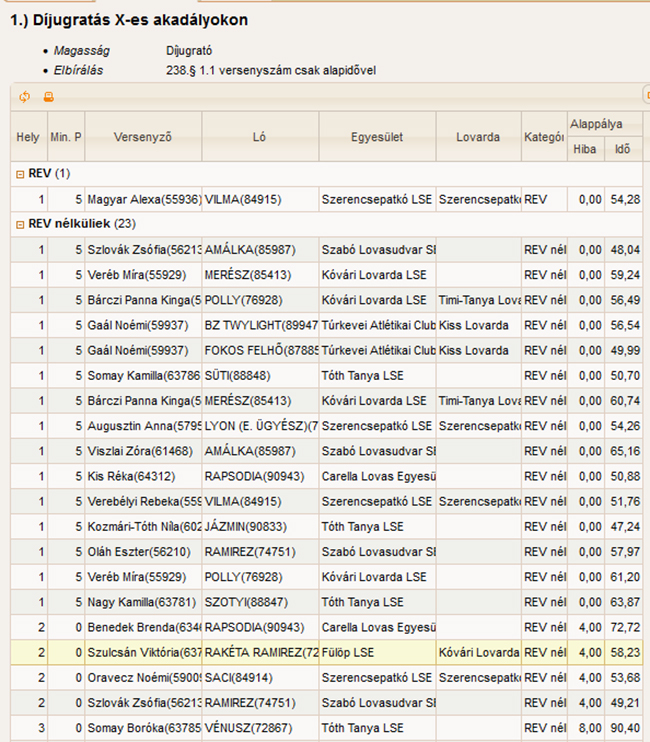The image size is (650, 742).
Task: Click the Min. P column header
Action: tap(66, 136)
